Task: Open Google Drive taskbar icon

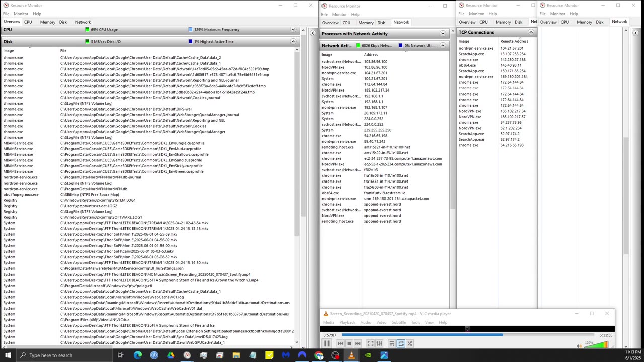Action: (x=171, y=355)
